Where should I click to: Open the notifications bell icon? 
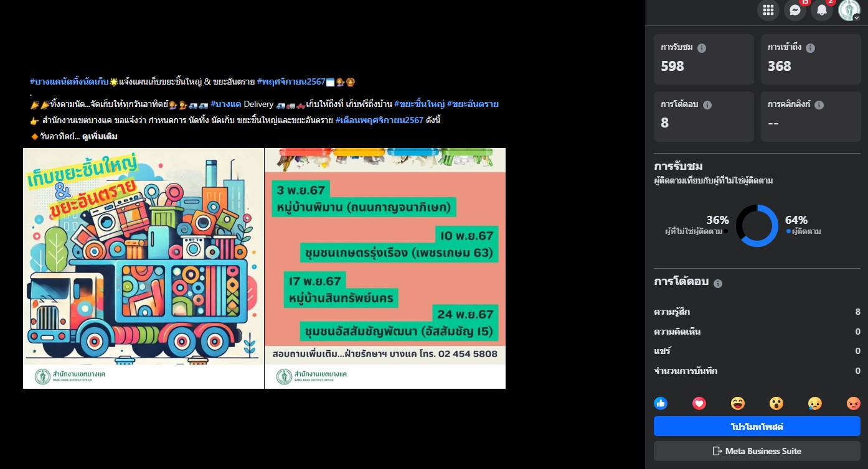pyautogui.click(x=822, y=10)
